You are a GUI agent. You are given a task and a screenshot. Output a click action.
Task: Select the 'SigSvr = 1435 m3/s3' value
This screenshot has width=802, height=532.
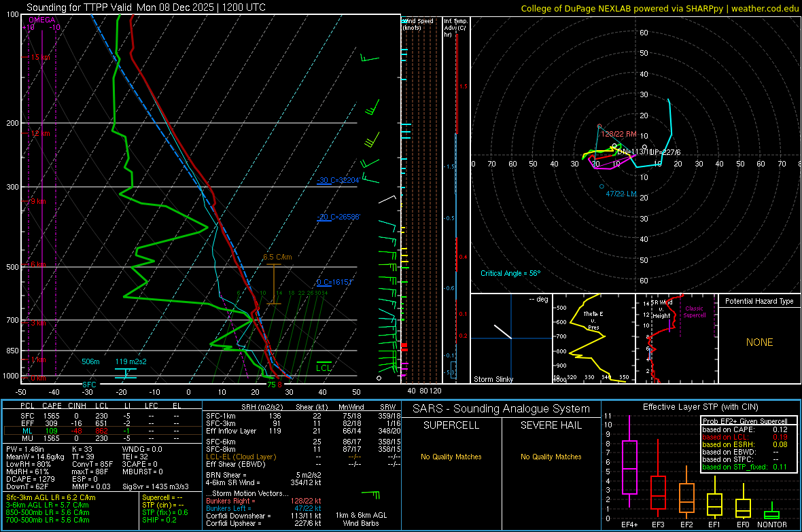(156, 486)
